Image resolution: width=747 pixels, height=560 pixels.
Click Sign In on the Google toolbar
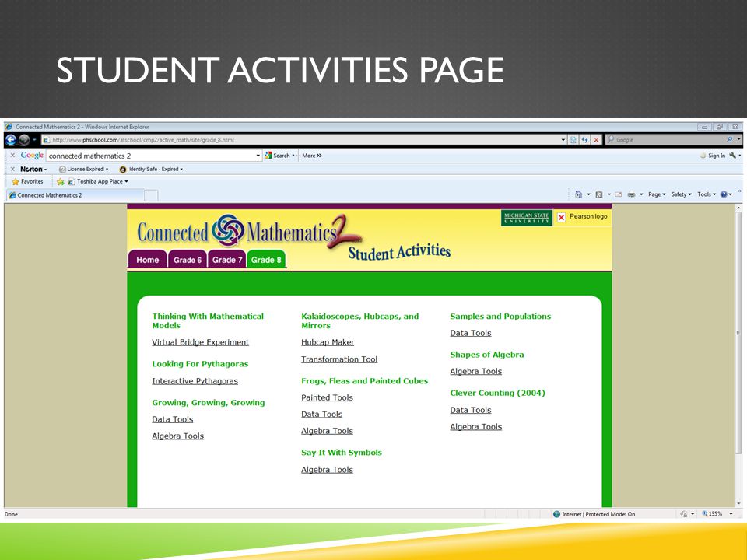point(712,156)
